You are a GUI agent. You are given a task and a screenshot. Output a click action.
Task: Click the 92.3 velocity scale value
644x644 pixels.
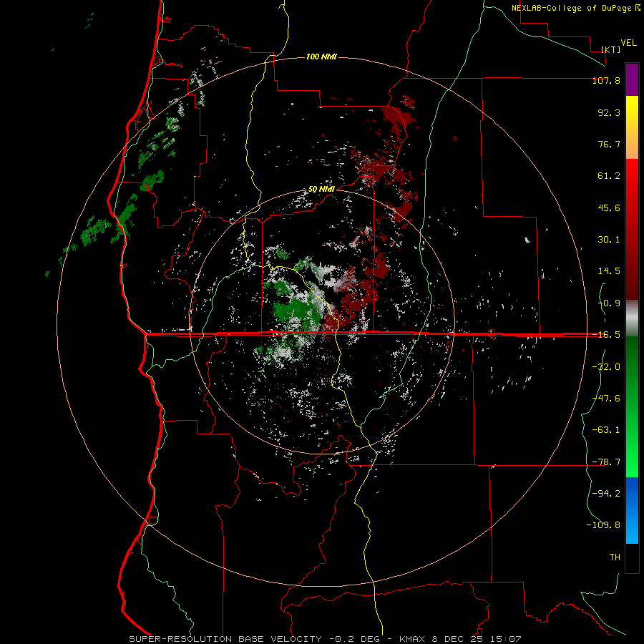609,112
